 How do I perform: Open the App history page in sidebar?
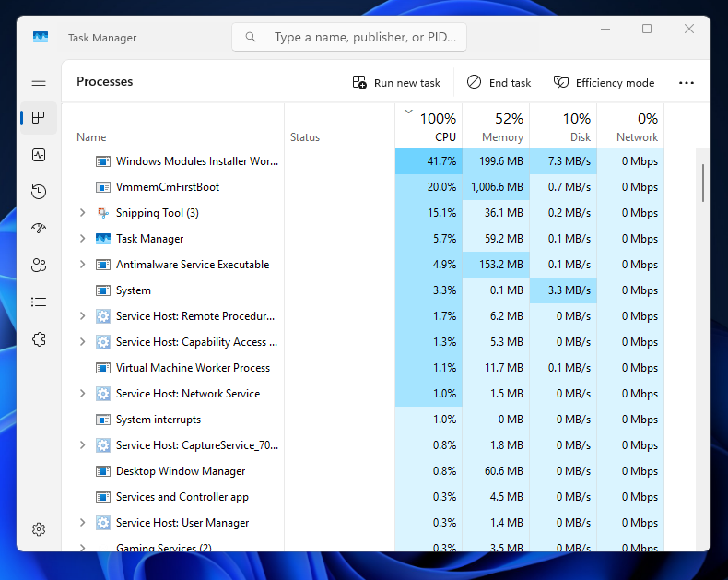(x=39, y=192)
